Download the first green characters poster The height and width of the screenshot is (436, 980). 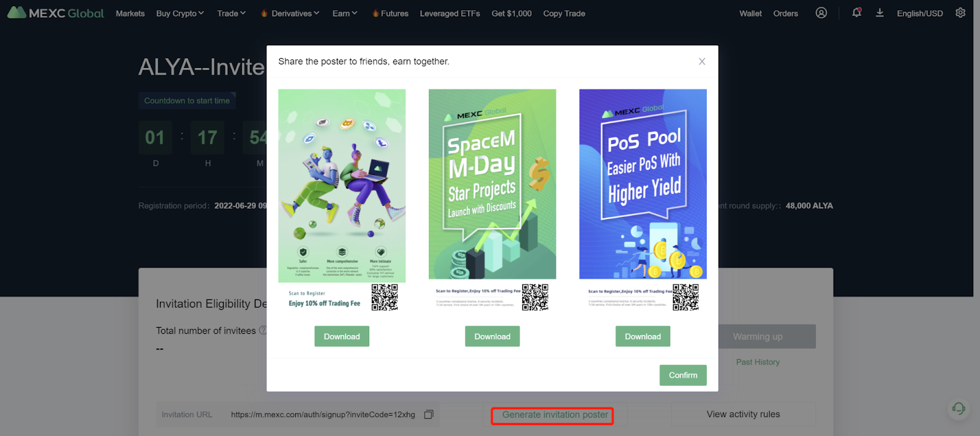(342, 336)
